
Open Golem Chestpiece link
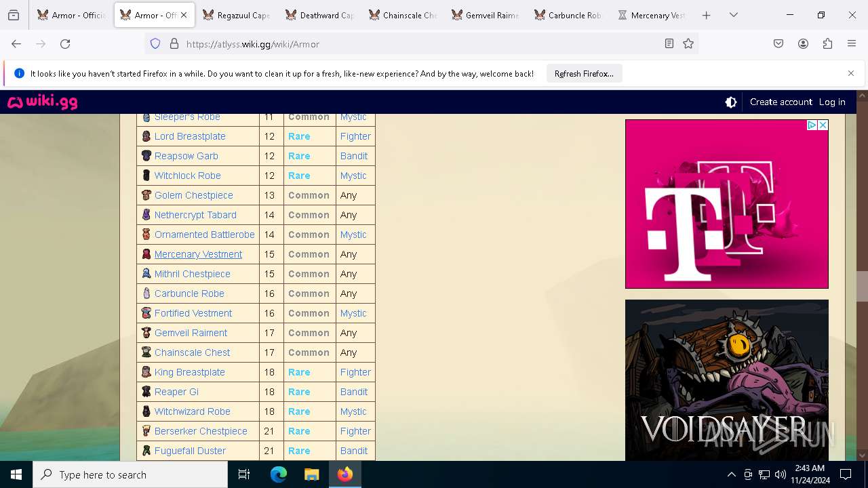[194, 195]
